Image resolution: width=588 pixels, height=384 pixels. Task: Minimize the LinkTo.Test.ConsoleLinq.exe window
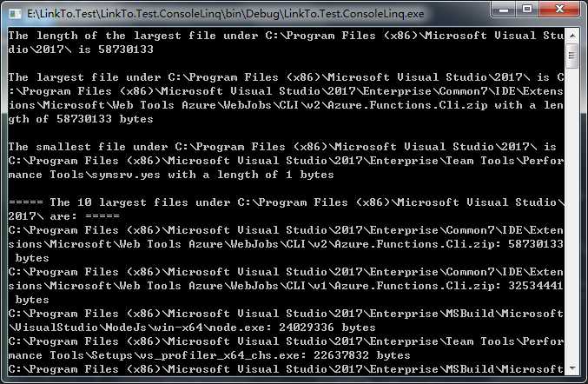click(x=504, y=9)
